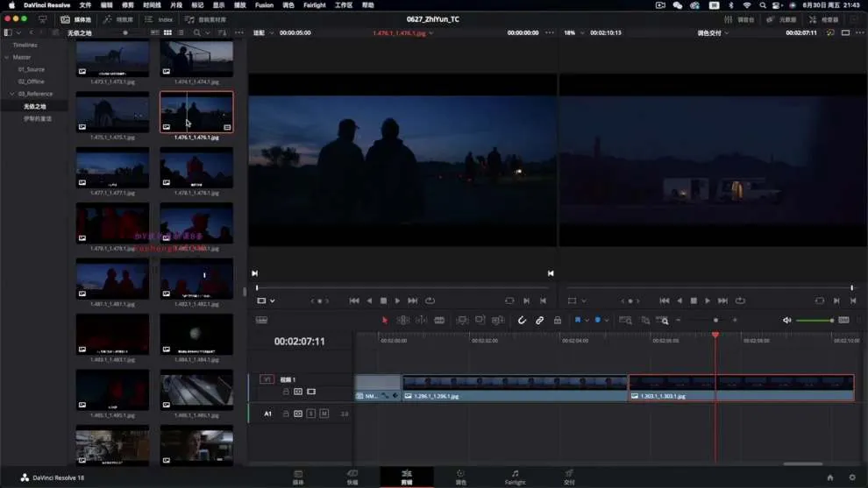Open the source viewer 适配 zoom dropdown
Screen dimensions: 868x488
point(263,32)
